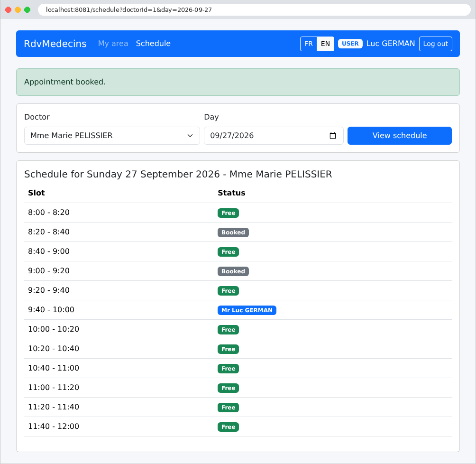476x464 pixels.
Task: Click the Booked badge for 8:20 - 8:40
Action: (233, 232)
